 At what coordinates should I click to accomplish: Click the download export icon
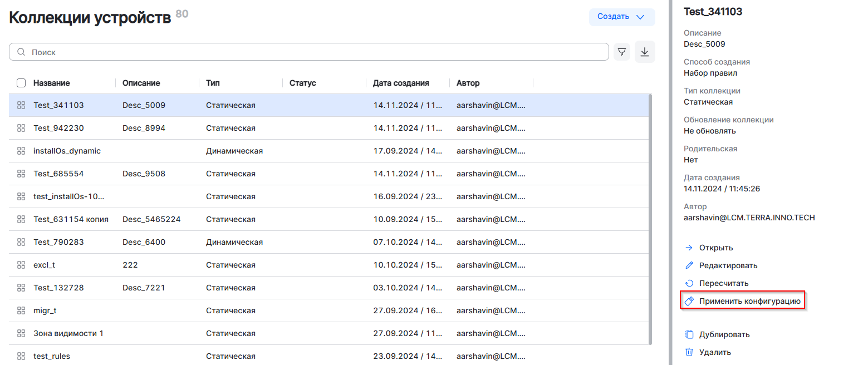[x=645, y=52]
